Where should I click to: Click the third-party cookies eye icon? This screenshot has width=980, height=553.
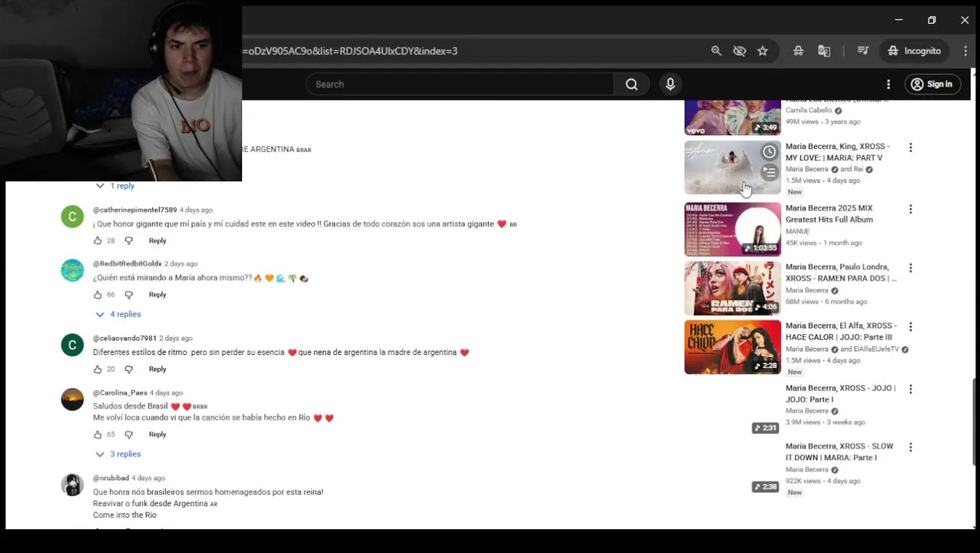click(739, 51)
